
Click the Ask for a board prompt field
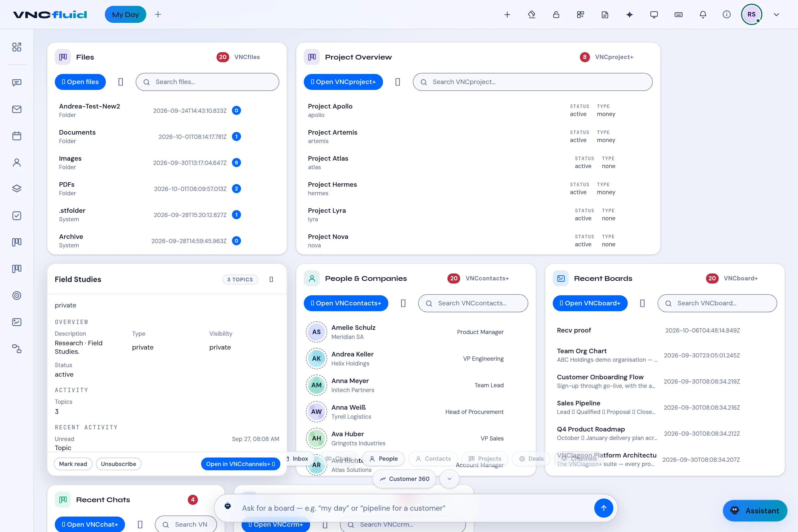[415, 508]
